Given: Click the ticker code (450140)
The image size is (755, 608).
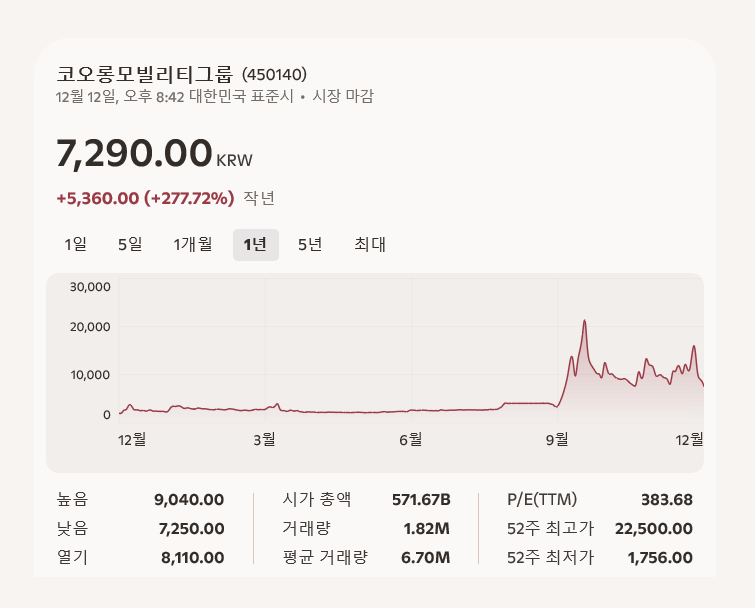Looking at the screenshot, I should pos(274,75).
